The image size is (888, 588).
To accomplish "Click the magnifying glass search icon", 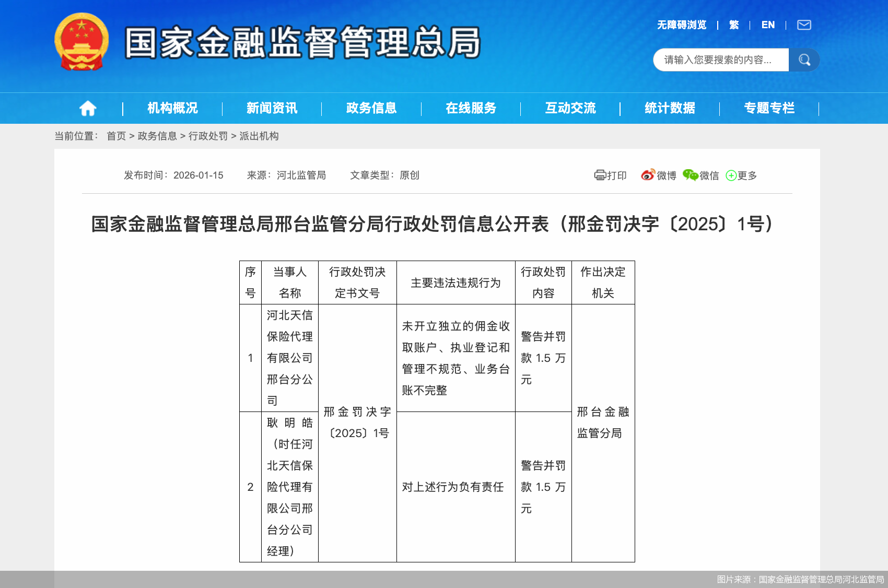I will click(804, 60).
